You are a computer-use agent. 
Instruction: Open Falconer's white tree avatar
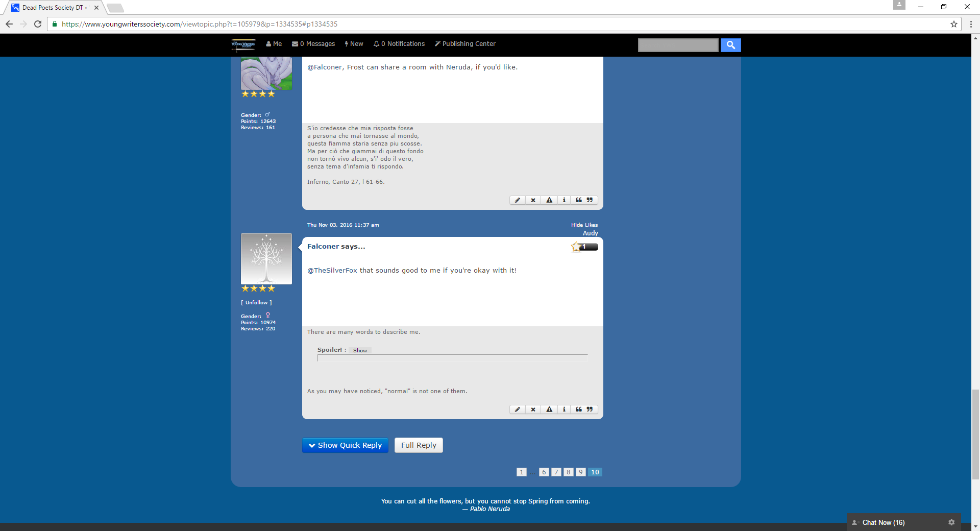pyautogui.click(x=266, y=259)
